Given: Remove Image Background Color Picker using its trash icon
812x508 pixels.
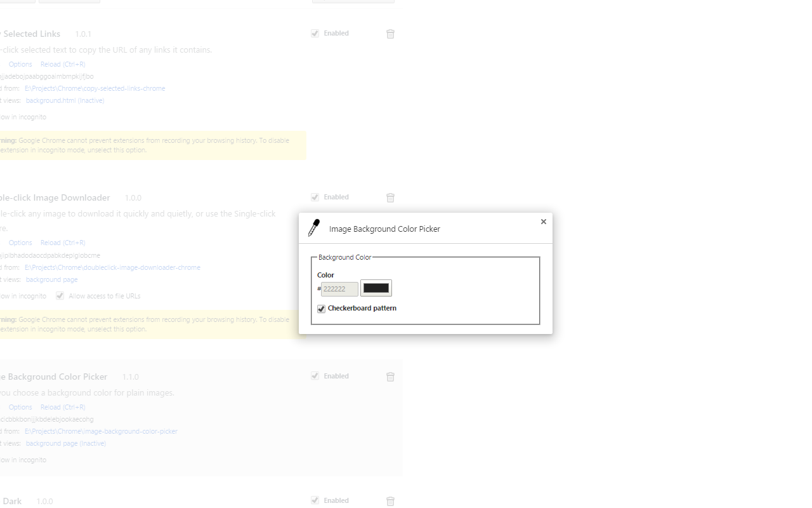Looking at the screenshot, I should 390,377.
